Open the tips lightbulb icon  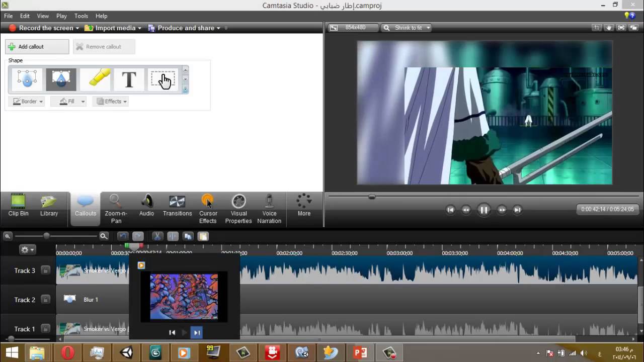627,16
